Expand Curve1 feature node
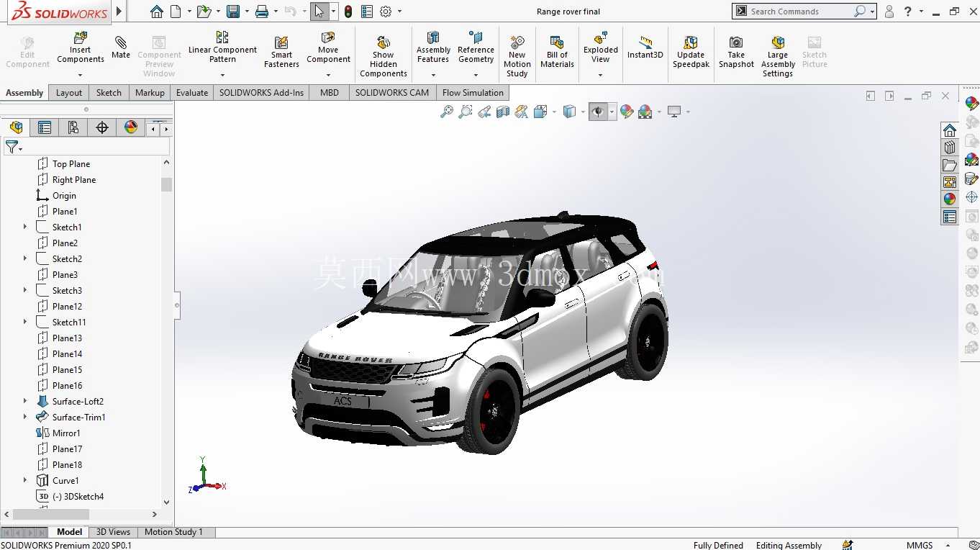Viewport: 980px width, 550px height. (25, 481)
